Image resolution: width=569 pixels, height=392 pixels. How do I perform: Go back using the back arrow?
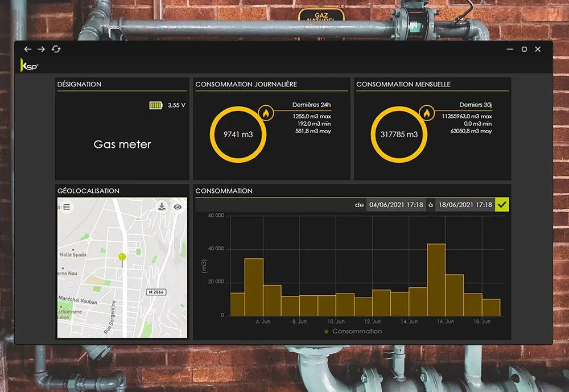(x=27, y=49)
